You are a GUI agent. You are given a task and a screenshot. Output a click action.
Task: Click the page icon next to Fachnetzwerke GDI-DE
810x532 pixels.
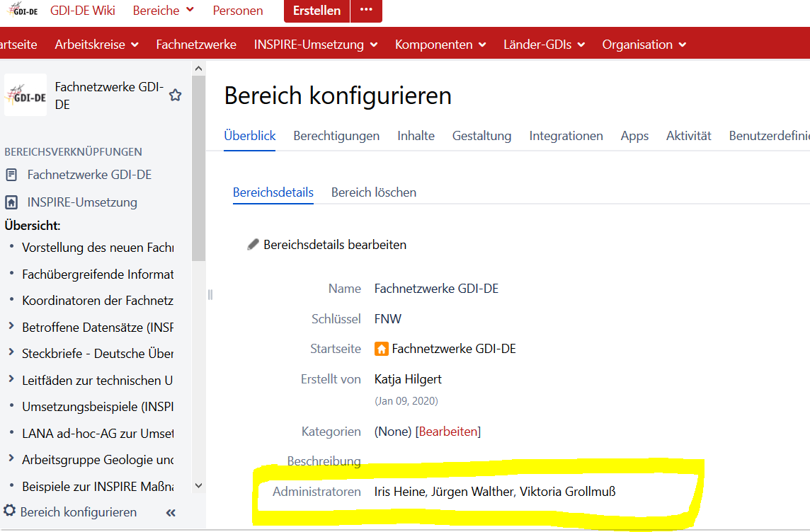11,175
